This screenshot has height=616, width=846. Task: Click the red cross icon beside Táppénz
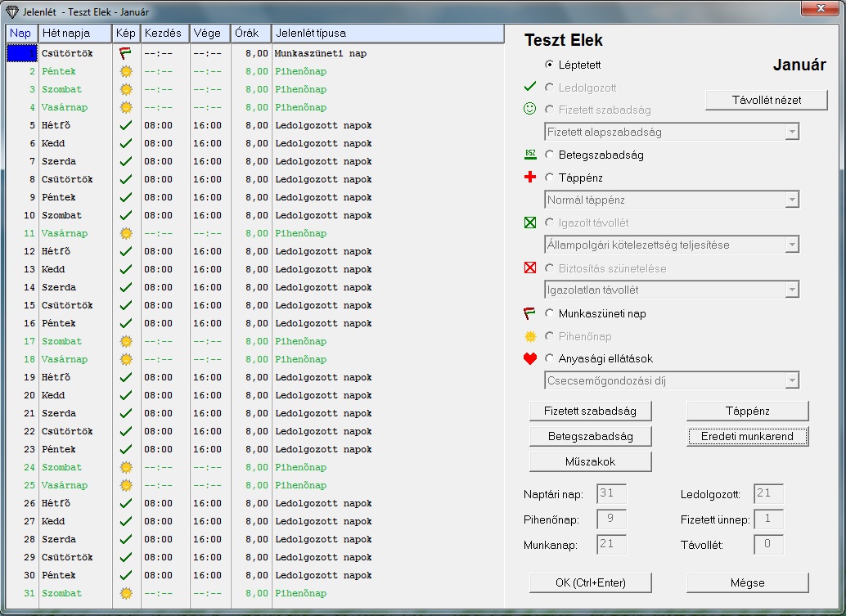click(530, 178)
